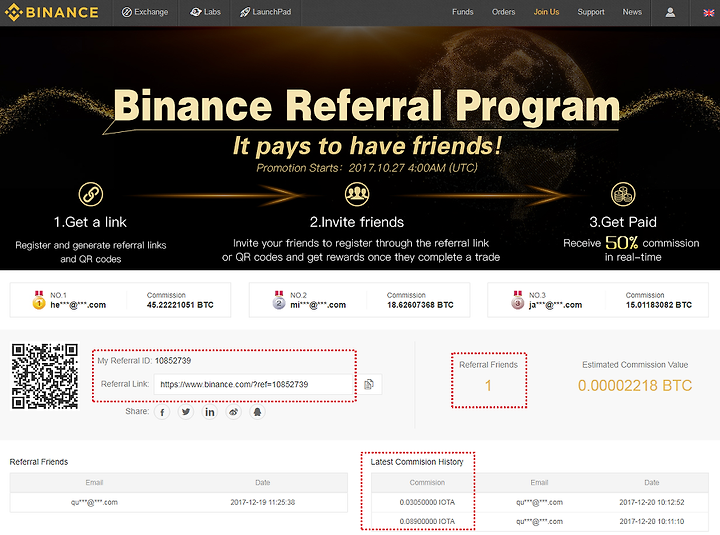Image resolution: width=720 pixels, height=535 pixels.
Task: Click Commision column header
Action: coord(427,483)
